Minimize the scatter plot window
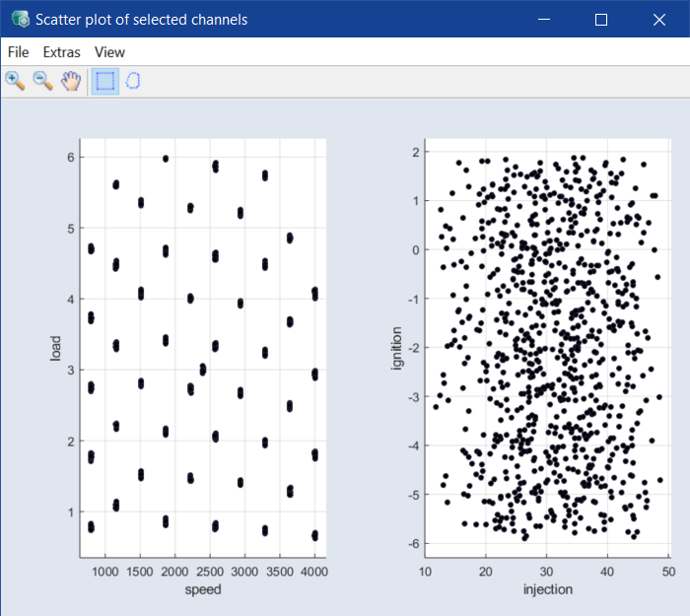 543,20
